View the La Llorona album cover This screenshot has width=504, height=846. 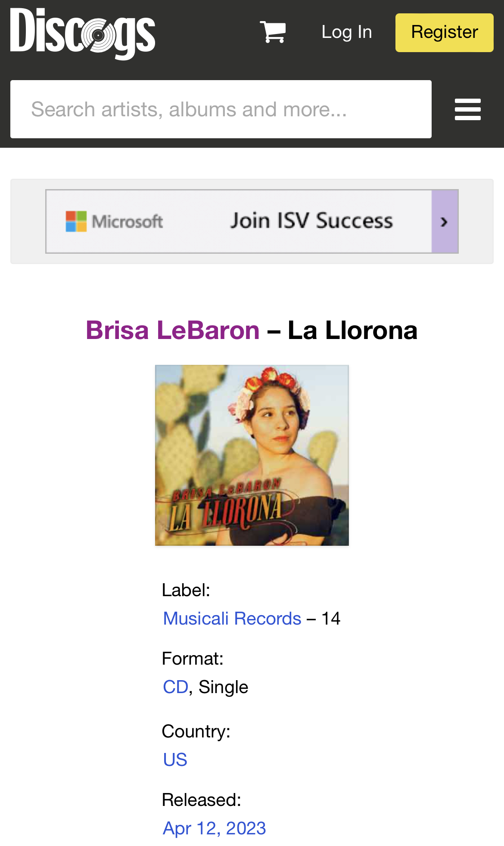(x=252, y=455)
